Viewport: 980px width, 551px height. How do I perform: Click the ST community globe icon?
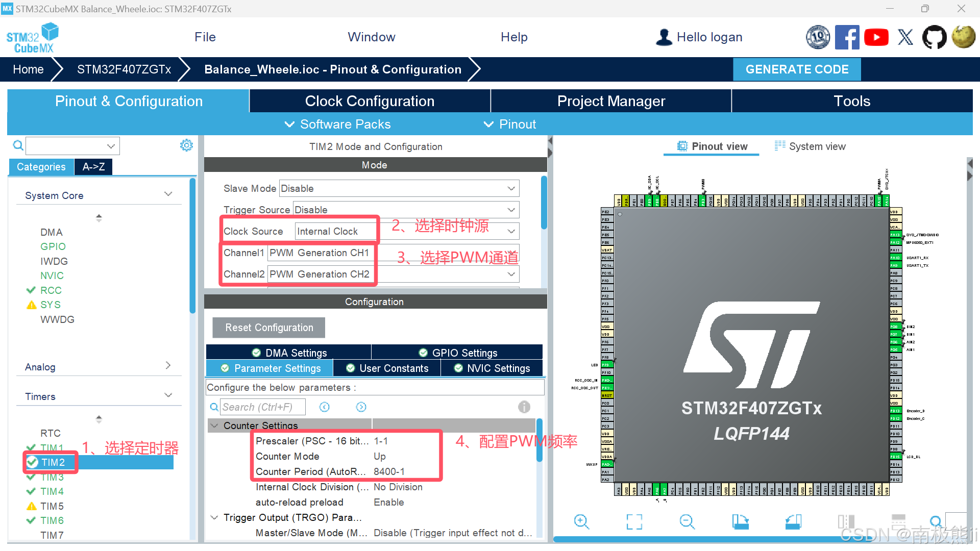point(963,37)
